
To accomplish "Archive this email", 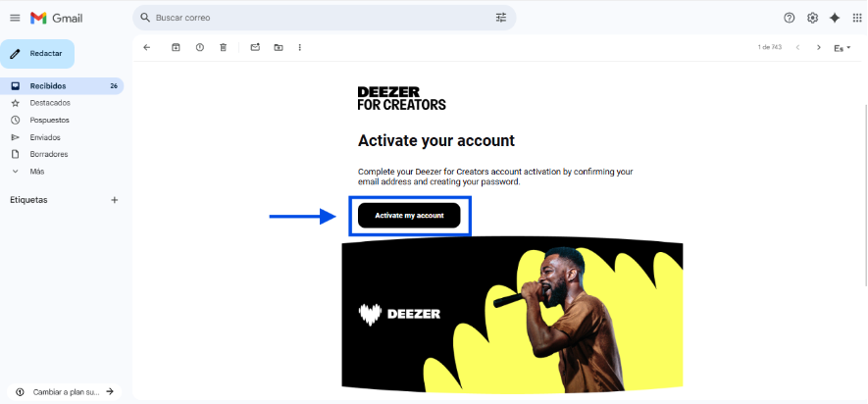I will pos(176,48).
